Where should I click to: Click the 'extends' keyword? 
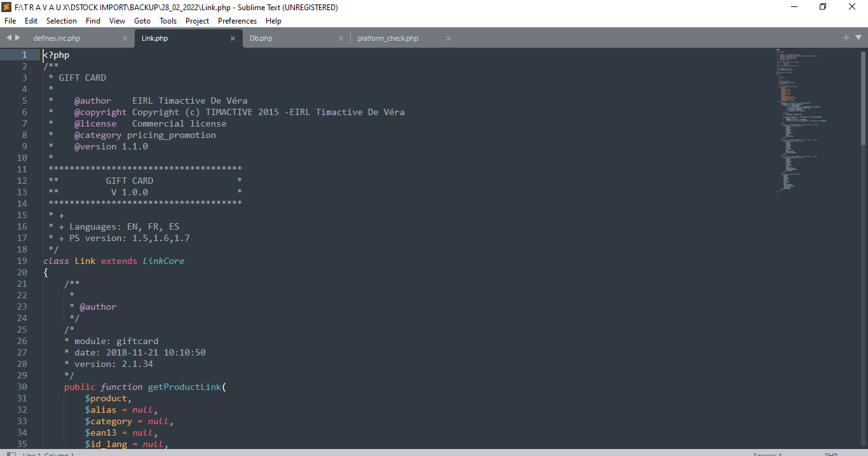119,261
